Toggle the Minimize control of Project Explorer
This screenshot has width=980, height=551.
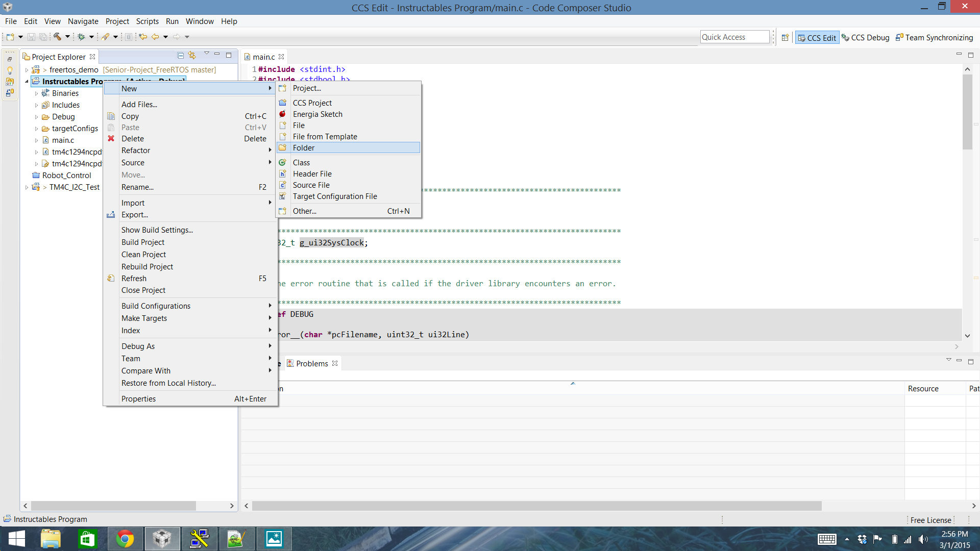pos(217,55)
